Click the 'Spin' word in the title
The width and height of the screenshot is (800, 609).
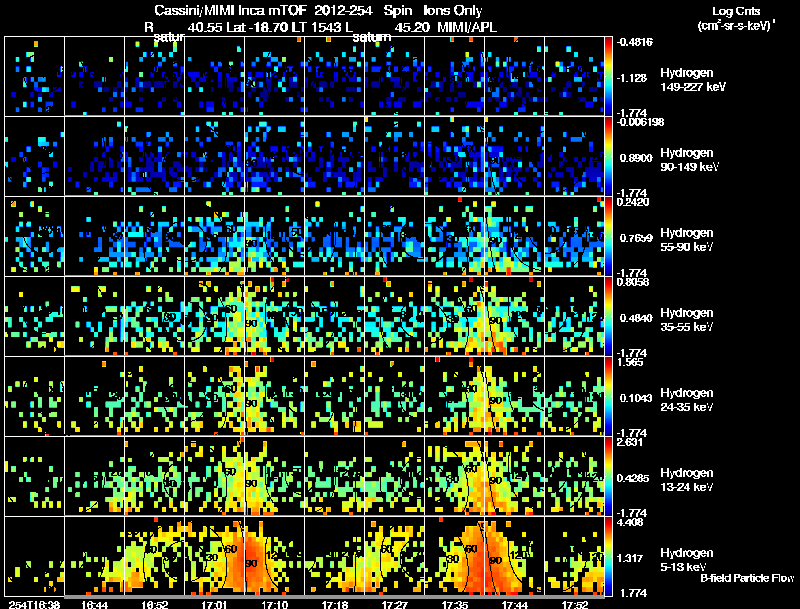pyautogui.click(x=398, y=11)
